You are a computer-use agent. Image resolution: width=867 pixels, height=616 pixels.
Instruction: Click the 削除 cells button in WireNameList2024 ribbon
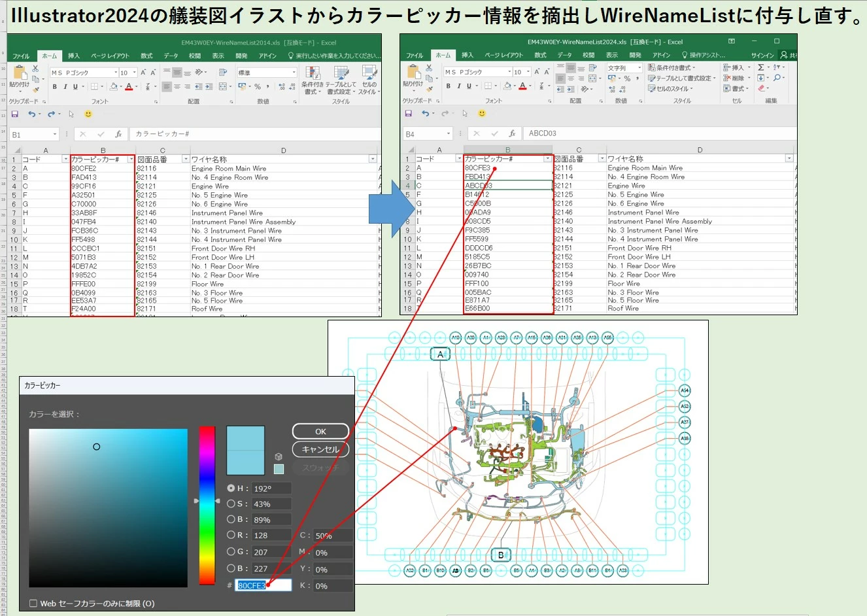pos(737,78)
